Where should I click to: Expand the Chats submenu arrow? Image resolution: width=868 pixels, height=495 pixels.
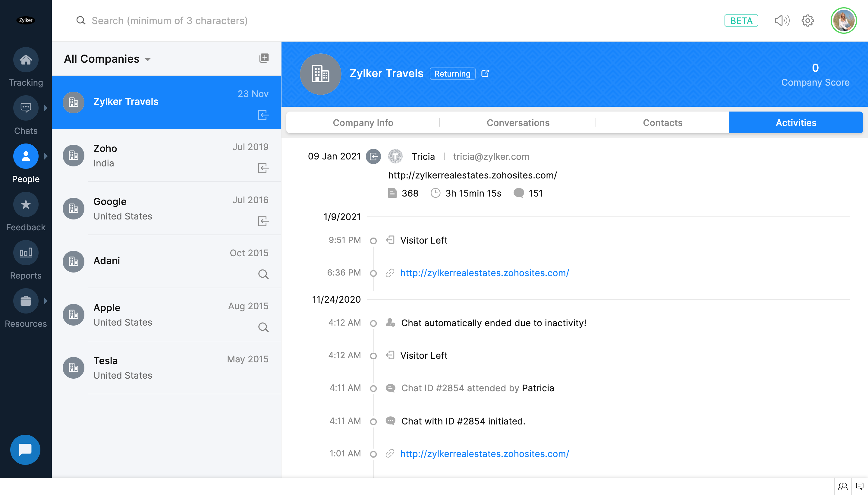[x=46, y=108]
